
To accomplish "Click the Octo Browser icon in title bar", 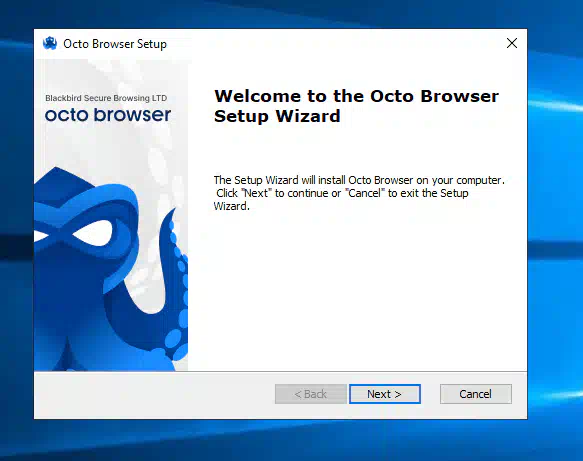I will point(50,43).
